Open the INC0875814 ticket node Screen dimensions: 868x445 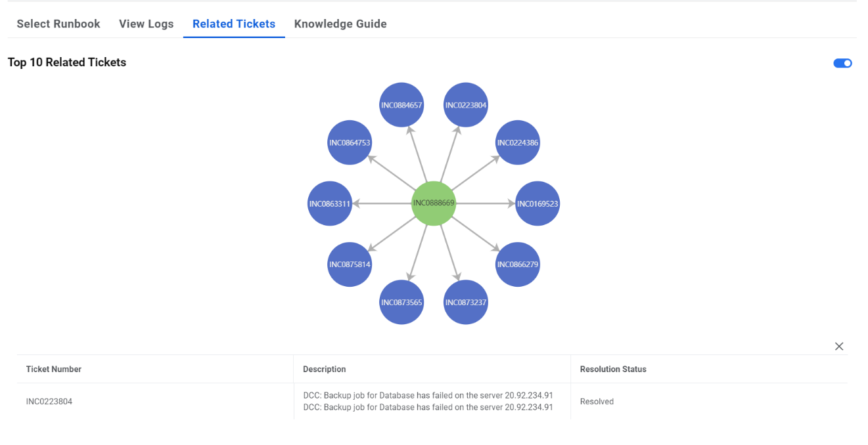pyautogui.click(x=350, y=265)
